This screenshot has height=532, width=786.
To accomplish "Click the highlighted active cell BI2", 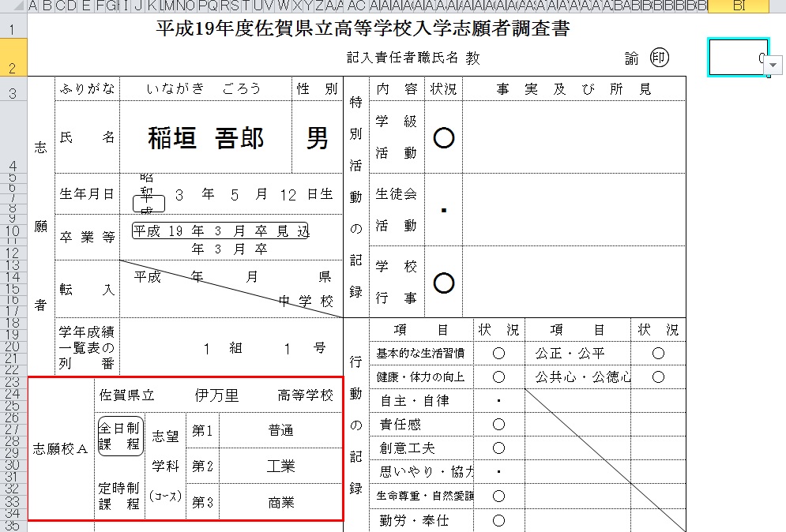I will click(738, 58).
